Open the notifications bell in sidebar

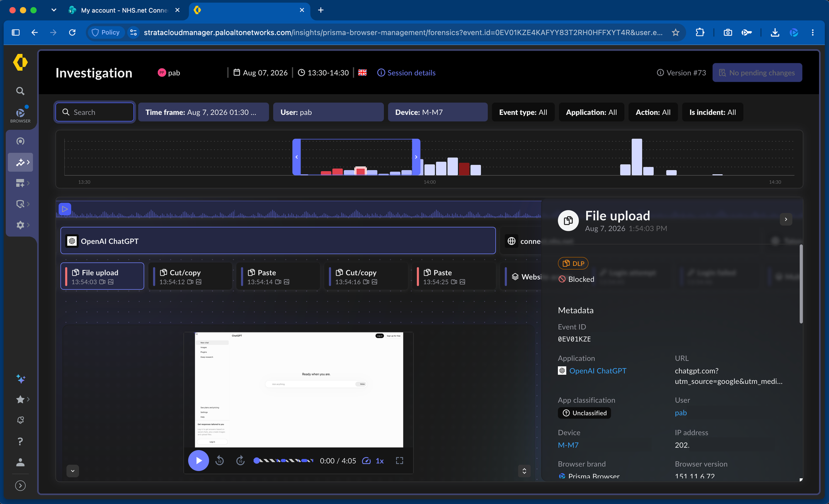(20, 420)
